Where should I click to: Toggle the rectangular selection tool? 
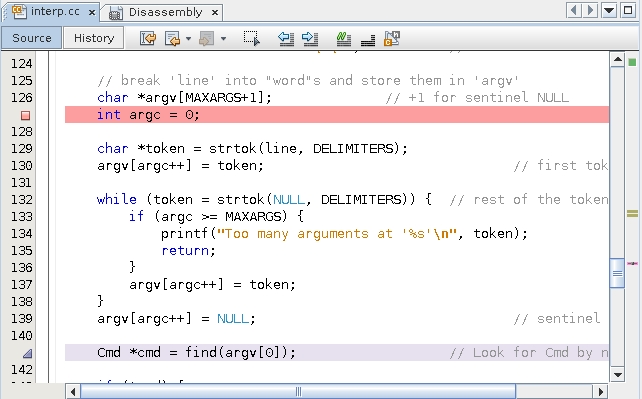251,38
